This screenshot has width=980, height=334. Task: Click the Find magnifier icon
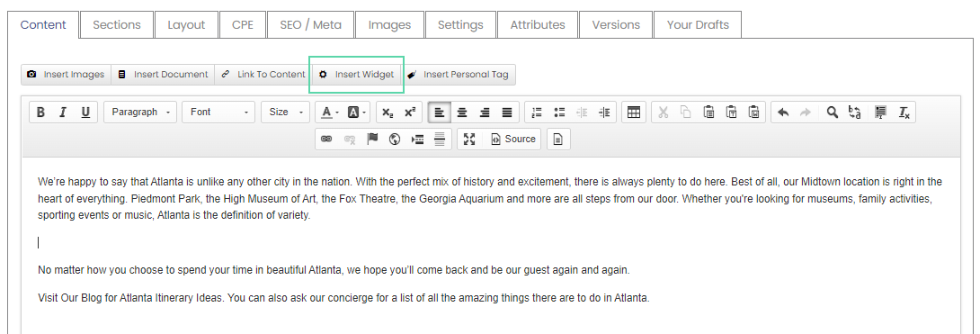pyautogui.click(x=832, y=112)
